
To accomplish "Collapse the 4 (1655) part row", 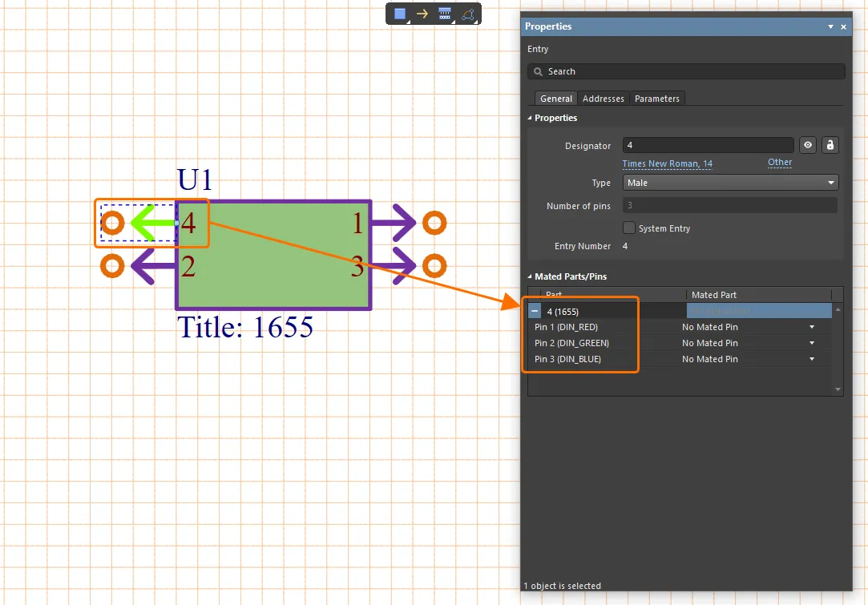I will tap(535, 311).
